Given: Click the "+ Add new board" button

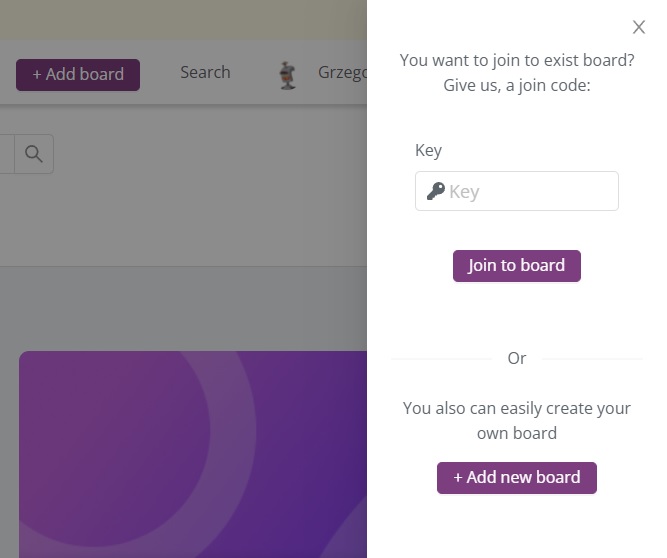Looking at the screenshot, I should pos(516,477).
